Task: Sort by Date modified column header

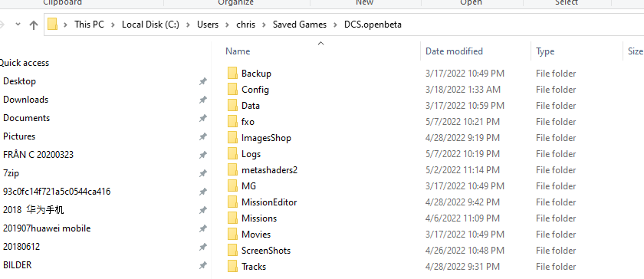Action: (454, 51)
